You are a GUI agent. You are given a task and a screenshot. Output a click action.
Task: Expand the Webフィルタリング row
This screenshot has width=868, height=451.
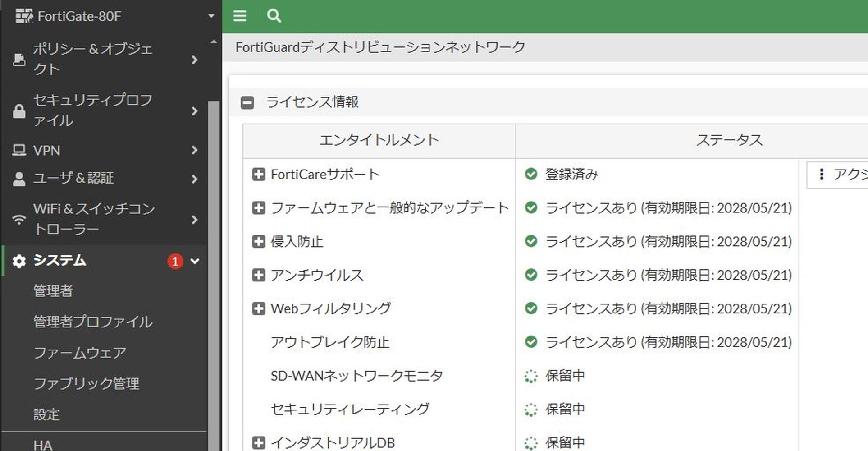point(259,308)
